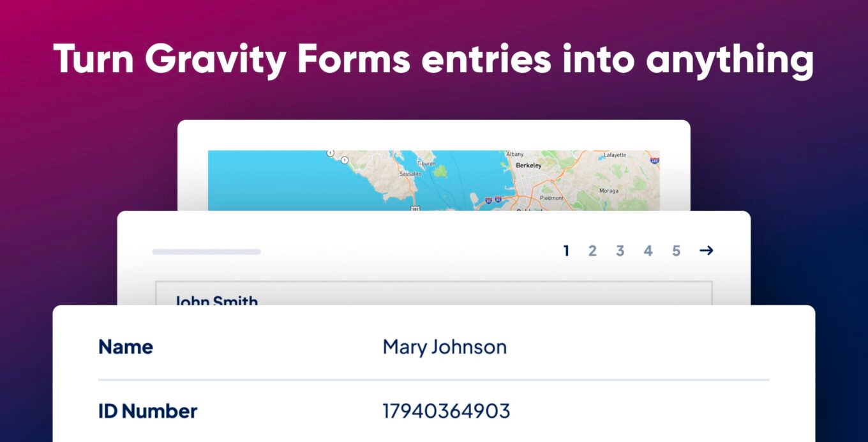Viewport: 868px width, 442px height.
Task: Open page 4 of the entries list
Action: click(x=648, y=251)
